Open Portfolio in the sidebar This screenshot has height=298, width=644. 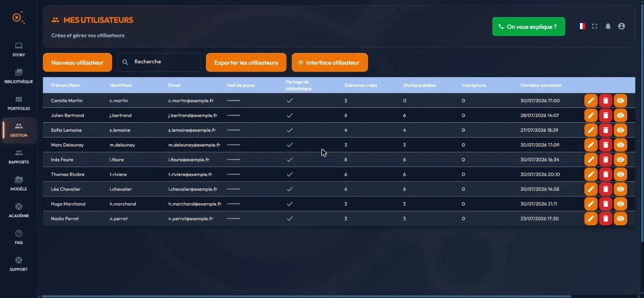click(x=18, y=103)
